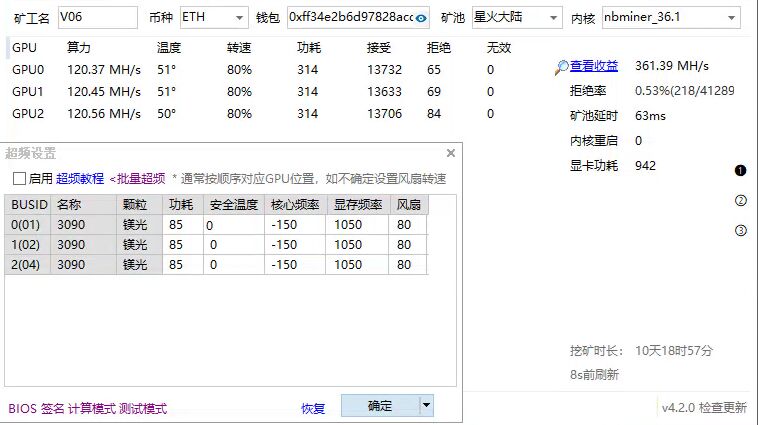This screenshot has width=758, height=425.
Task: Click the 显存频率 cell of row 0(01)
Action: (357, 225)
